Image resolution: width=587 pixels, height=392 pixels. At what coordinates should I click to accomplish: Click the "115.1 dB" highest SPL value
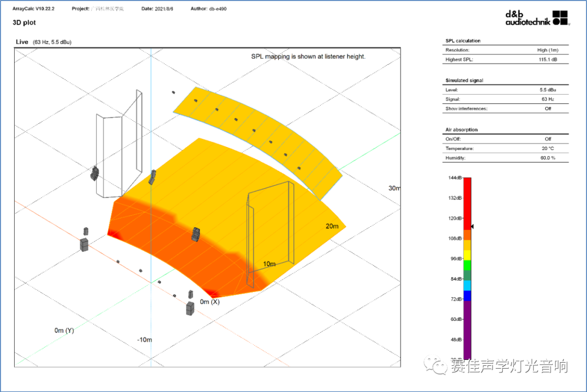pos(548,59)
